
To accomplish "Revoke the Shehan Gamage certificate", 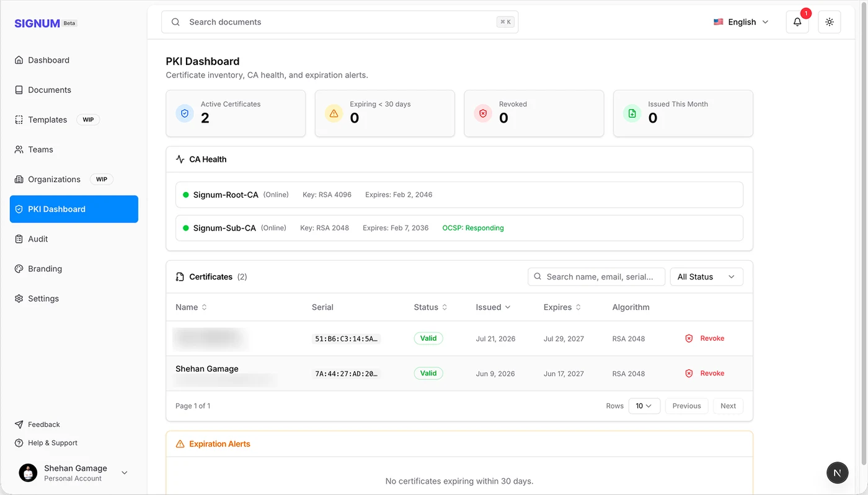I will [705, 373].
